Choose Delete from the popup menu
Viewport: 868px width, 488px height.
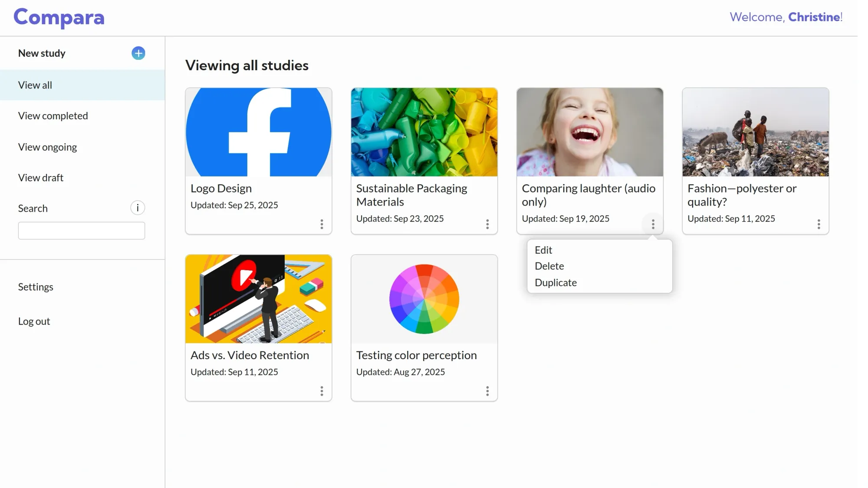[x=549, y=266]
